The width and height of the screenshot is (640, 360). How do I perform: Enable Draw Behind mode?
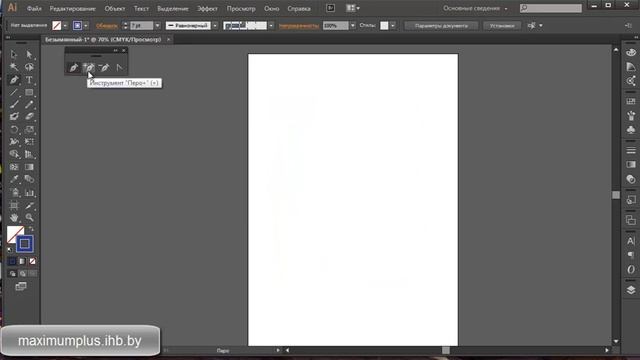22,274
